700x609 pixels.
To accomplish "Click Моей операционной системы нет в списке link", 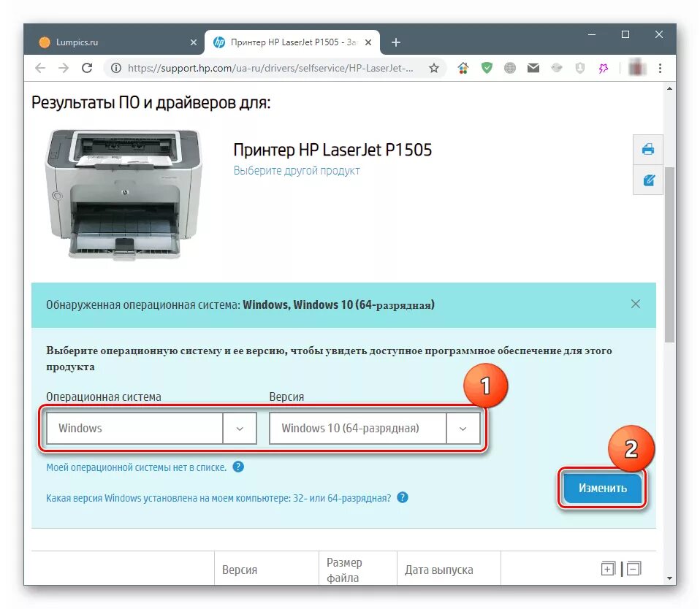I will tap(136, 467).
